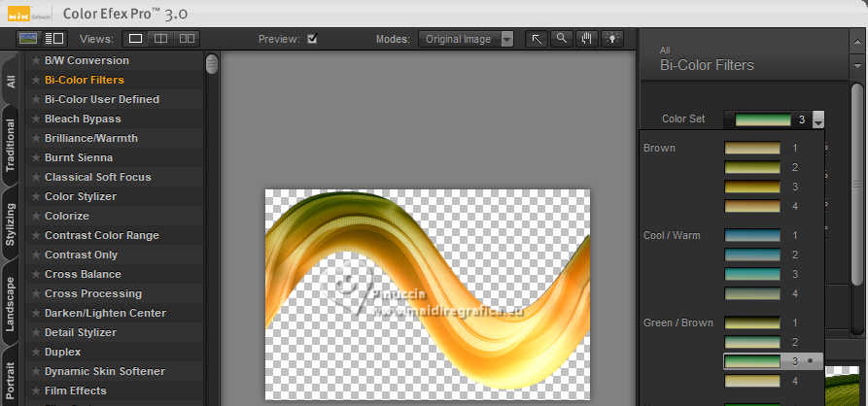This screenshot has width=868, height=406.
Task: Open the All tab
Action: (11, 81)
